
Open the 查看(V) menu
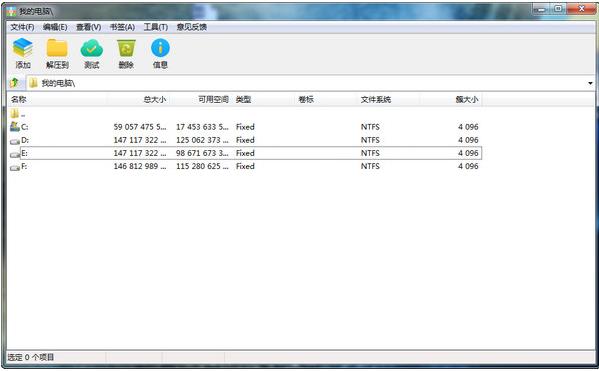point(89,27)
